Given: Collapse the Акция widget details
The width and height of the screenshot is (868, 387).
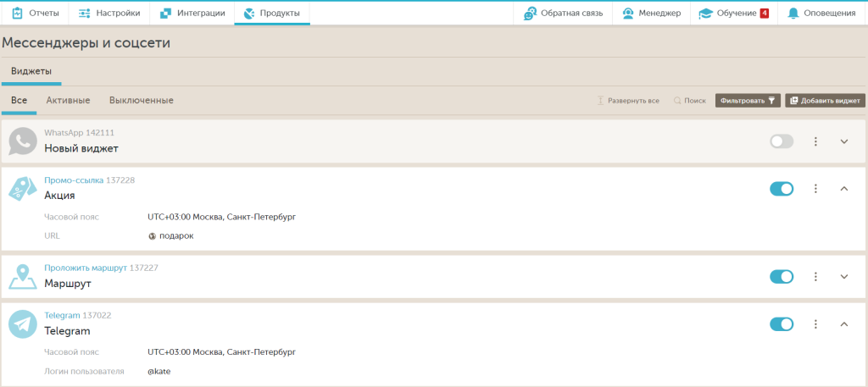Looking at the screenshot, I should pos(844,189).
